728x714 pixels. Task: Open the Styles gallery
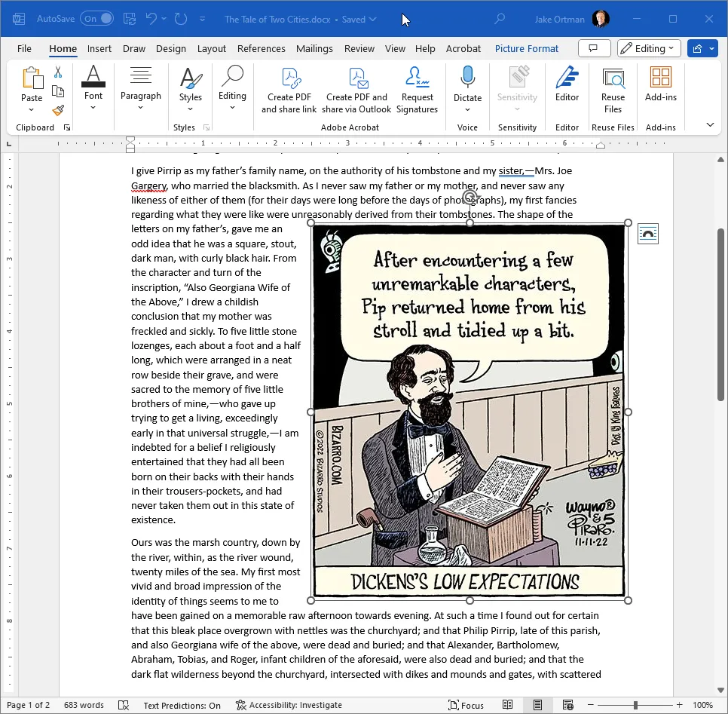(191, 88)
